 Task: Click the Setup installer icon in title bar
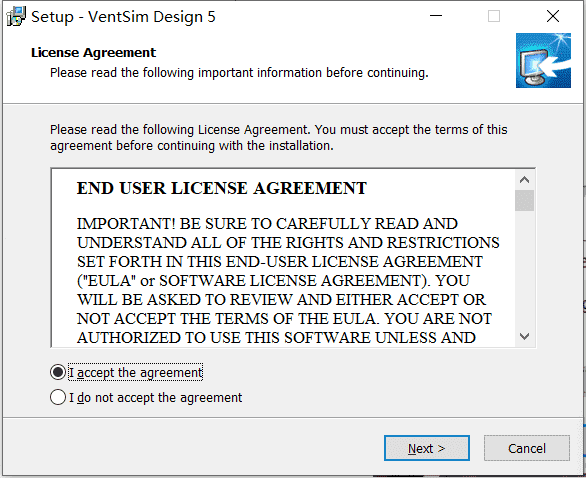(16, 16)
